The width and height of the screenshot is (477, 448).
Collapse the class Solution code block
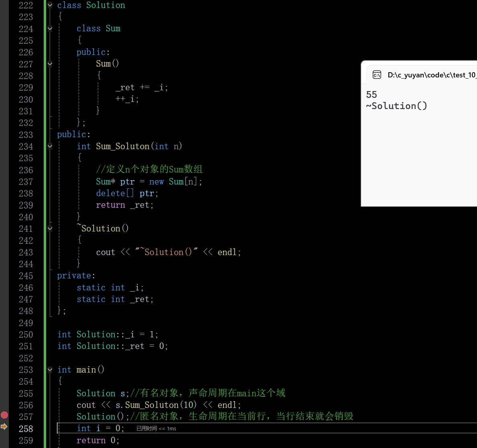[x=50, y=5]
